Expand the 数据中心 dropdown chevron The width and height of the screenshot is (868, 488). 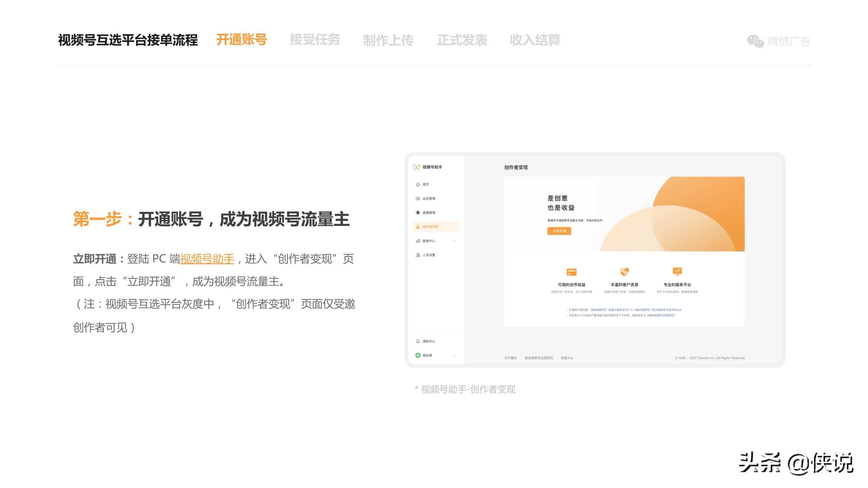tap(454, 241)
